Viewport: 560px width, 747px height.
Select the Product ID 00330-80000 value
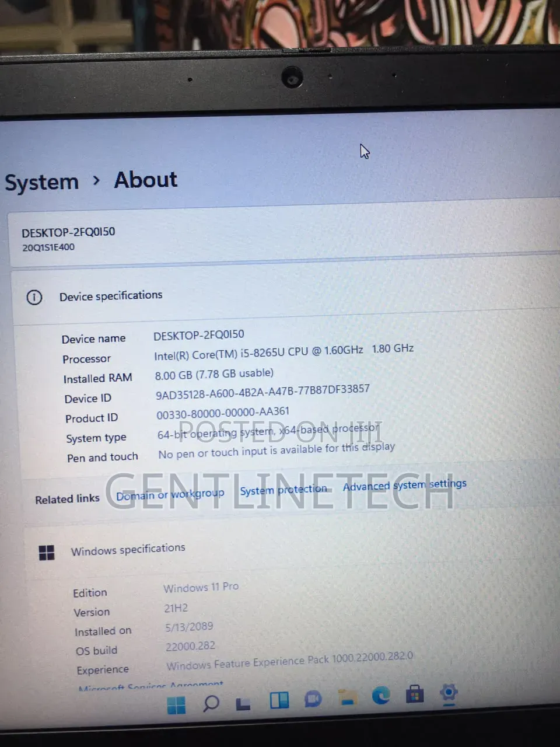click(223, 413)
